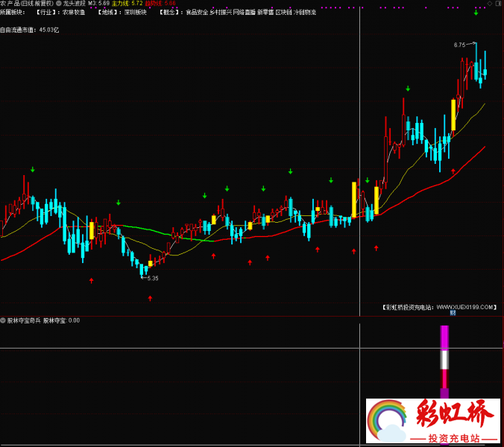This screenshot has height=447, width=504.
Task: Open the 农产品(日线 前复权) title selector
Action: pyautogui.click(x=27, y=4)
